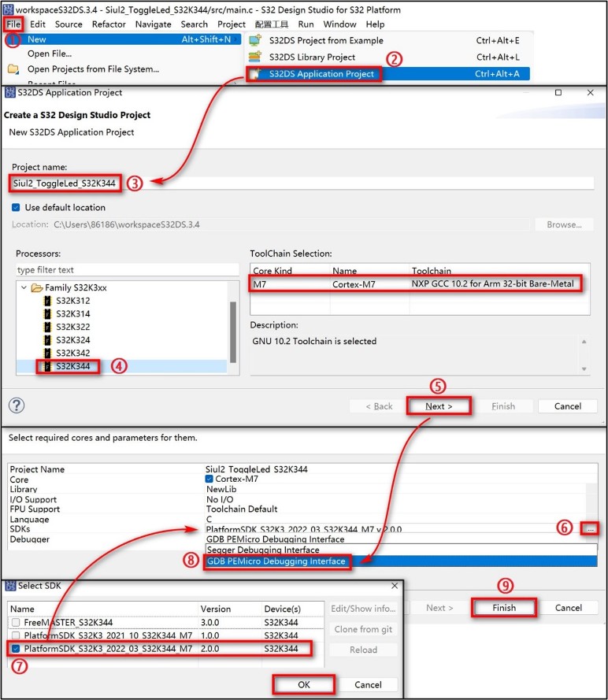Click Cancel in the project dialog
608x700 pixels.
pos(568,406)
